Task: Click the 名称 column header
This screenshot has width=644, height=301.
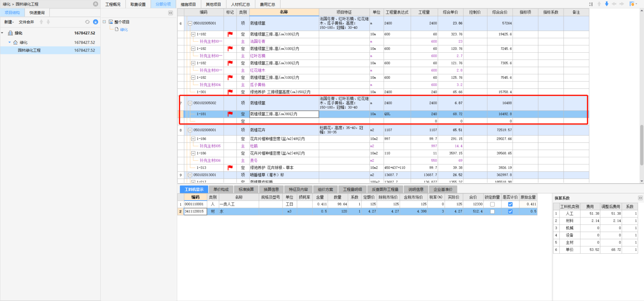Action: [x=284, y=12]
